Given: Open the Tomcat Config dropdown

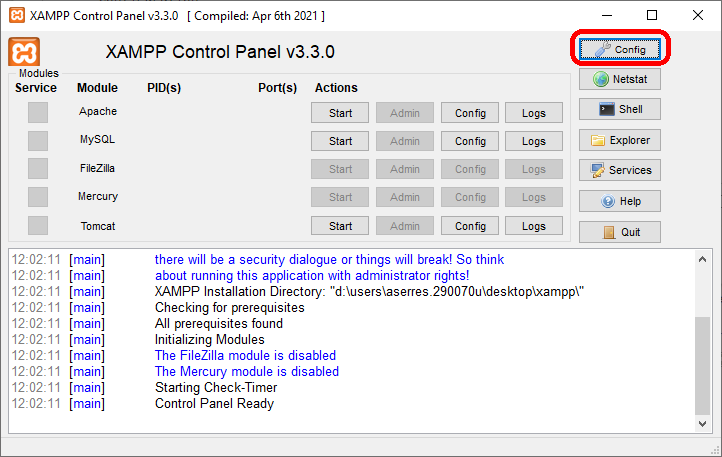Looking at the screenshot, I should (x=470, y=226).
